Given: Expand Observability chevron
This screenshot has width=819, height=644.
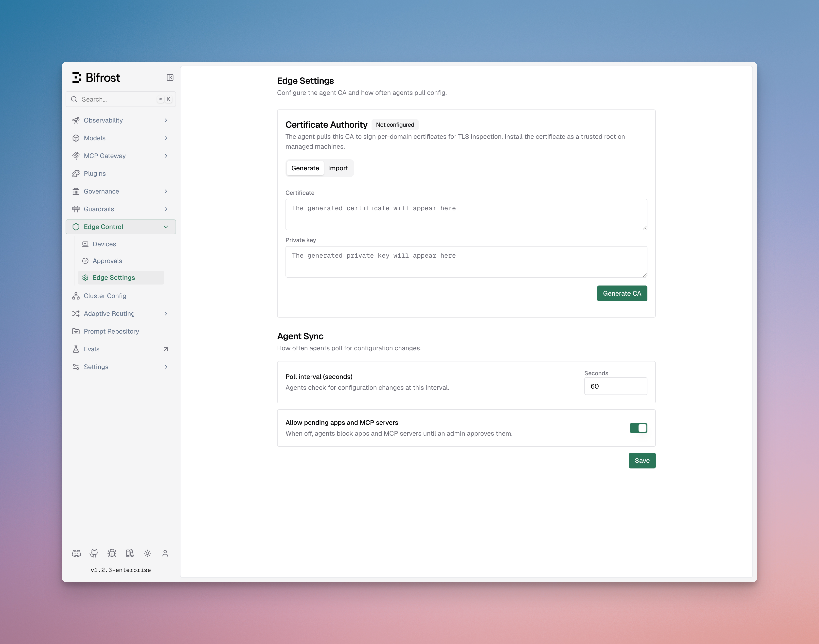Looking at the screenshot, I should tap(166, 120).
